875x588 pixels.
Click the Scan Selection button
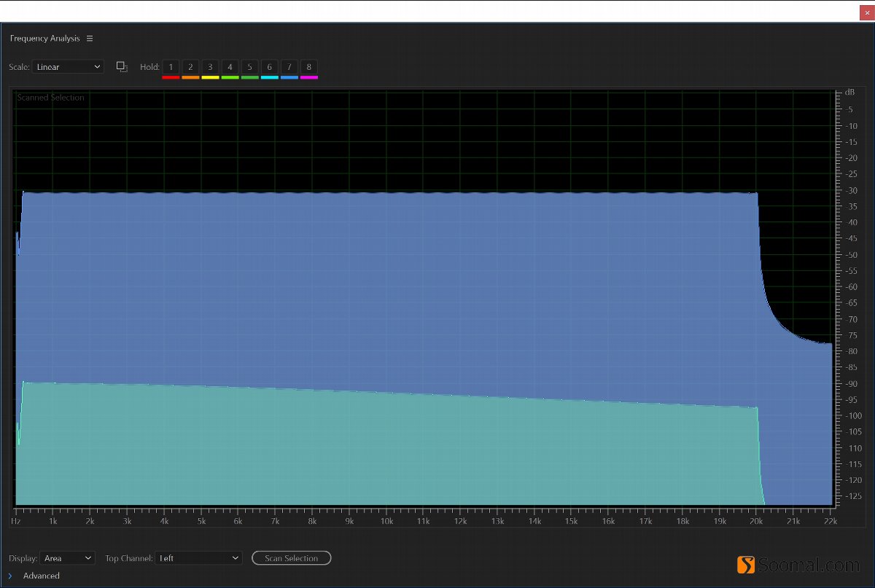291,558
